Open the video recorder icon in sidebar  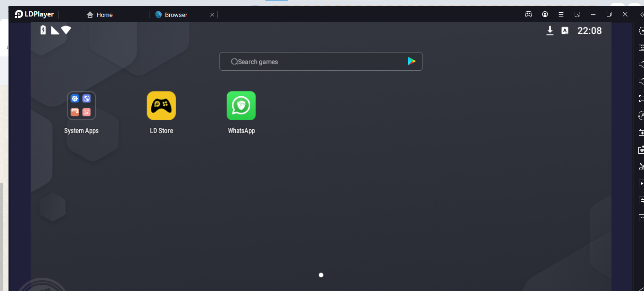click(x=641, y=183)
